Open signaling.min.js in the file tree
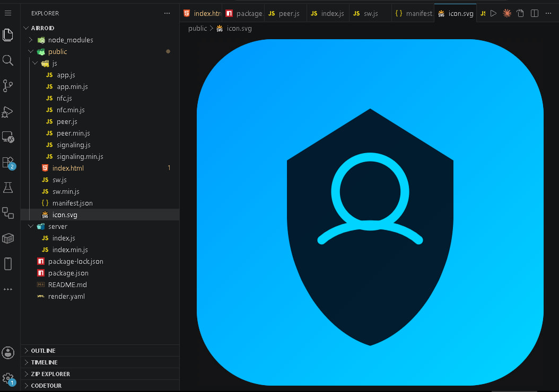This screenshot has width=559, height=392. coord(100,157)
